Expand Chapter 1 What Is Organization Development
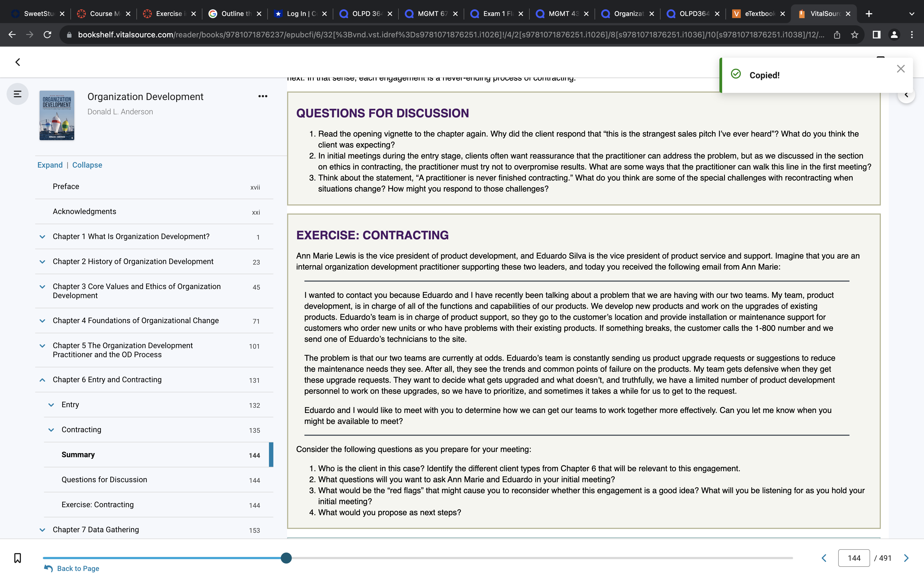 point(42,237)
